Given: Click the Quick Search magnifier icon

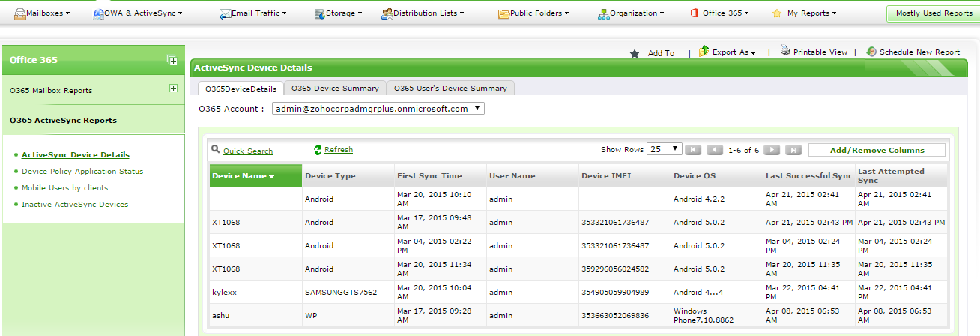Looking at the screenshot, I should [216, 150].
